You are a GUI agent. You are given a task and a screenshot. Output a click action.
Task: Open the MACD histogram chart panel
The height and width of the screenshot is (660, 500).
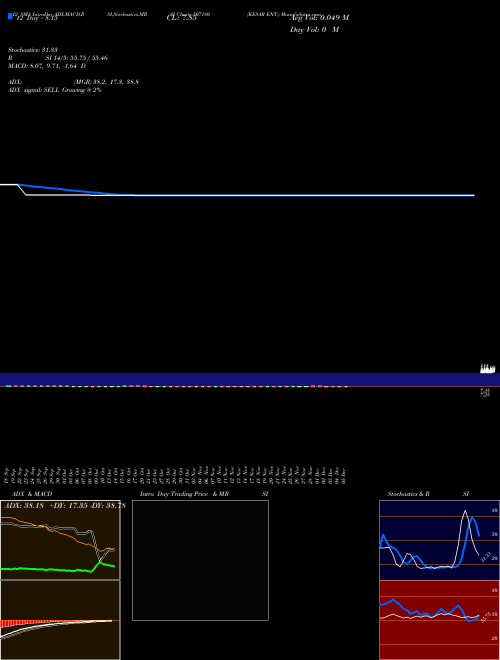pyautogui.click(x=60, y=620)
